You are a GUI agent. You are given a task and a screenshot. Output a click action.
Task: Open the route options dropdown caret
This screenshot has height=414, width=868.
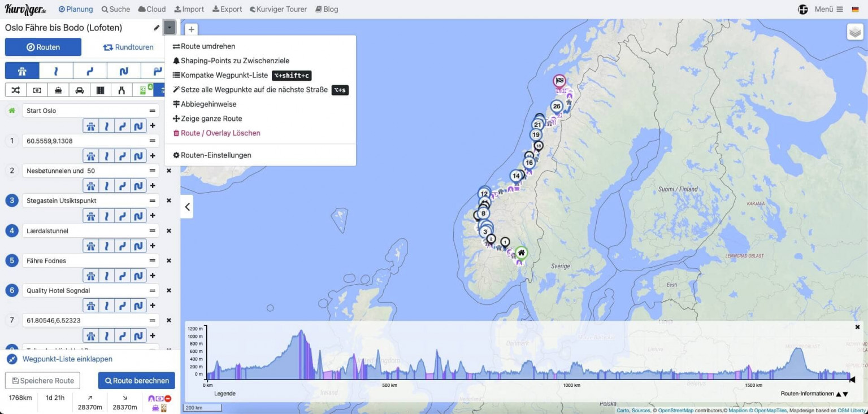pyautogui.click(x=170, y=28)
